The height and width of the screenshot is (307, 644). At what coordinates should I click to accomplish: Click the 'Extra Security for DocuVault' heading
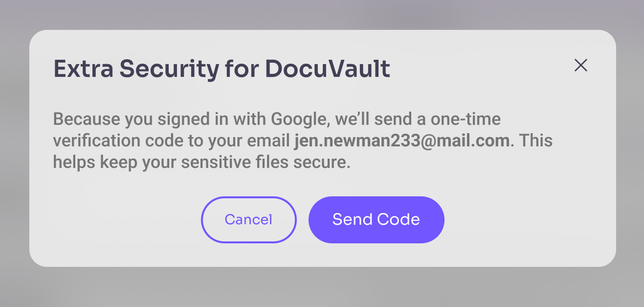point(222,69)
